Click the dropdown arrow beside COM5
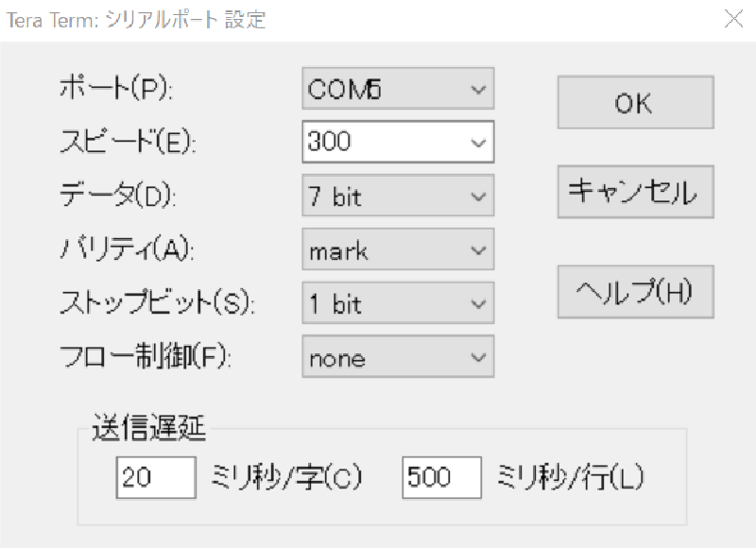The width and height of the screenshot is (756, 548). [478, 88]
